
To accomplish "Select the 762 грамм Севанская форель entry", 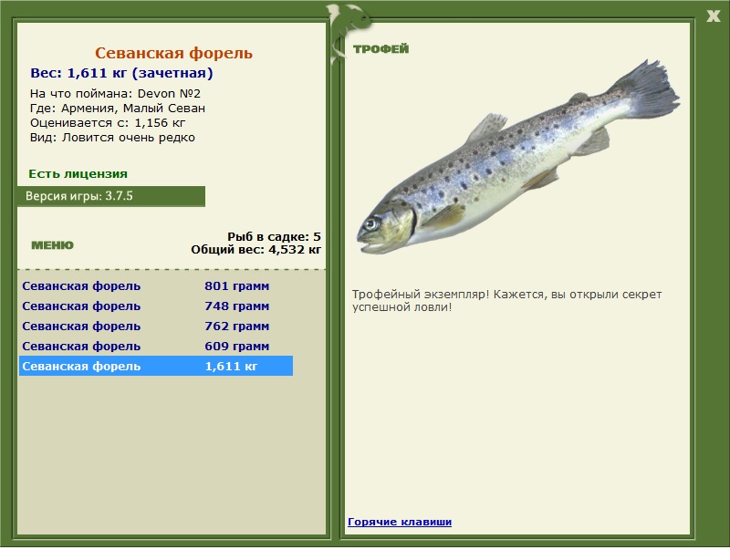I will pyautogui.click(x=156, y=326).
